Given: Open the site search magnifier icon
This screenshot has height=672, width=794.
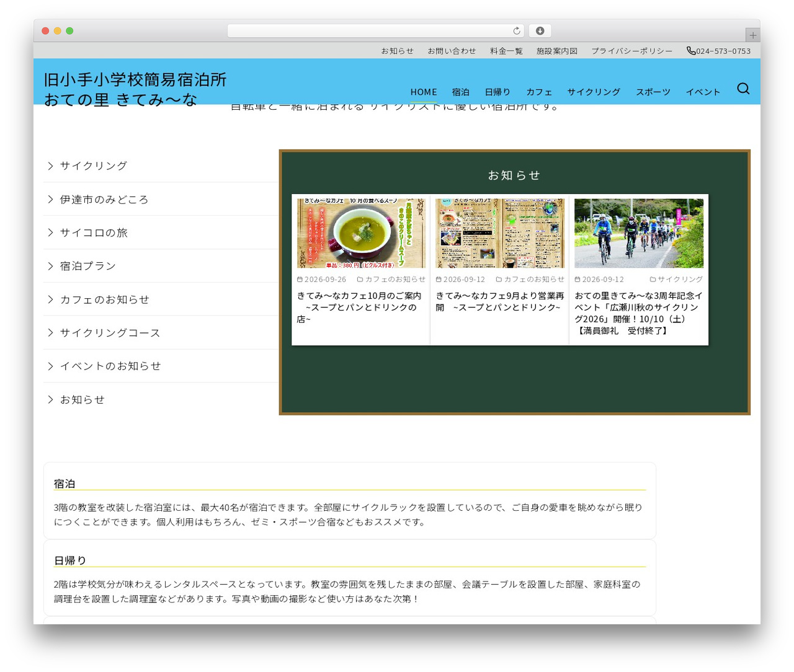Looking at the screenshot, I should point(743,89).
